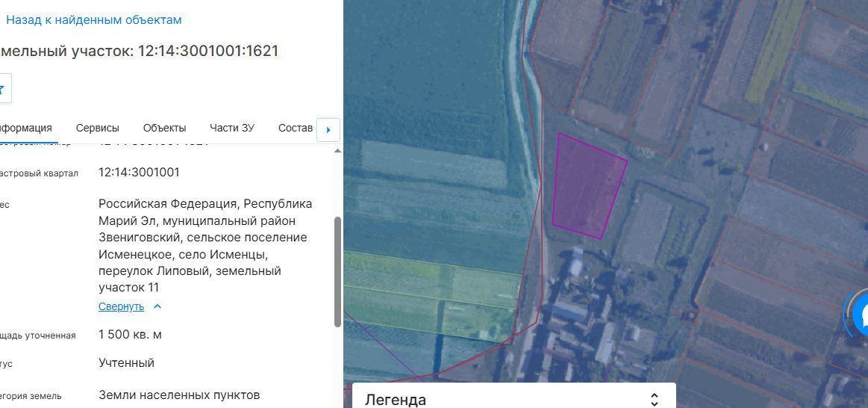Click the address text starting 'Российская Федерация'
Image resolution: width=868 pixels, height=408 pixels.
pos(205,246)
